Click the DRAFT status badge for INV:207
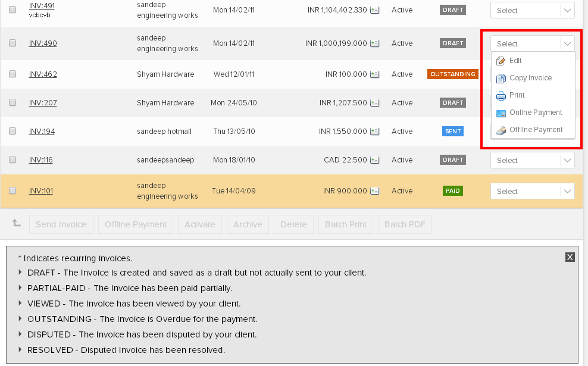Screen dimensions: 588x366 pyautogui.click(x=453, y=103)
